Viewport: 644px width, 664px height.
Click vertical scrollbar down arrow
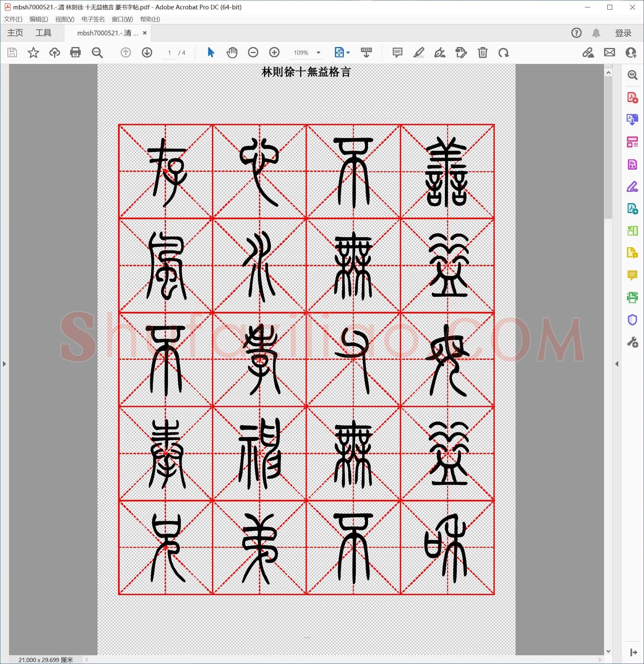click(608, 651)
